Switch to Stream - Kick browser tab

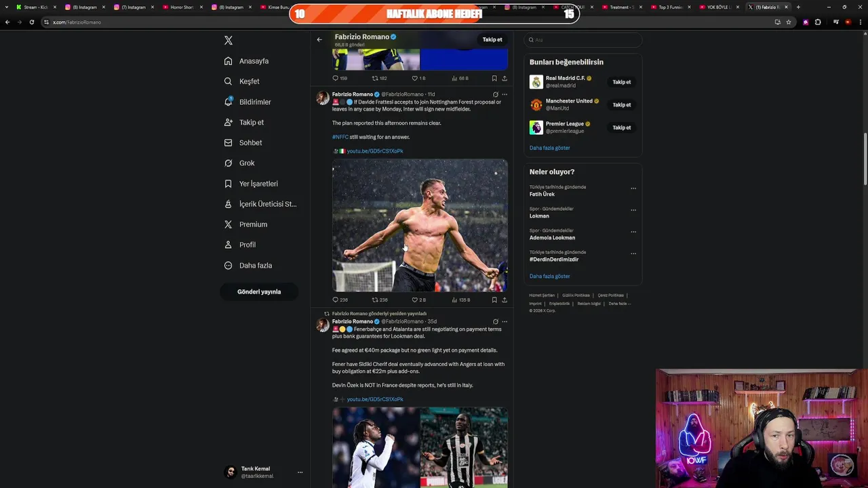35,7
